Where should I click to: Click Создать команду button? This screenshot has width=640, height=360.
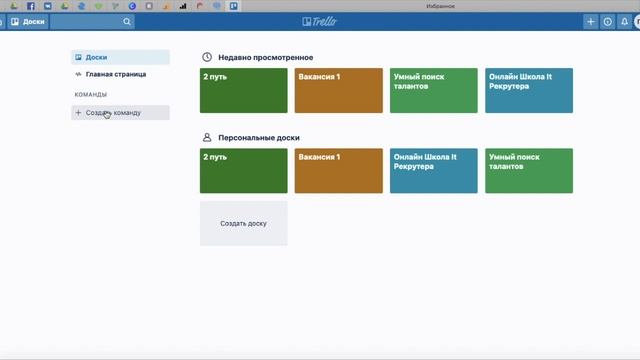coord(120,113)
